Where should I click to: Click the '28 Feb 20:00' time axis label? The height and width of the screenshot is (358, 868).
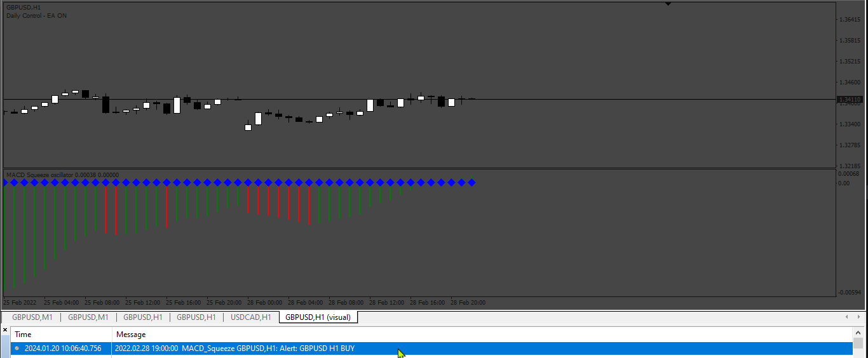(468, 303)
